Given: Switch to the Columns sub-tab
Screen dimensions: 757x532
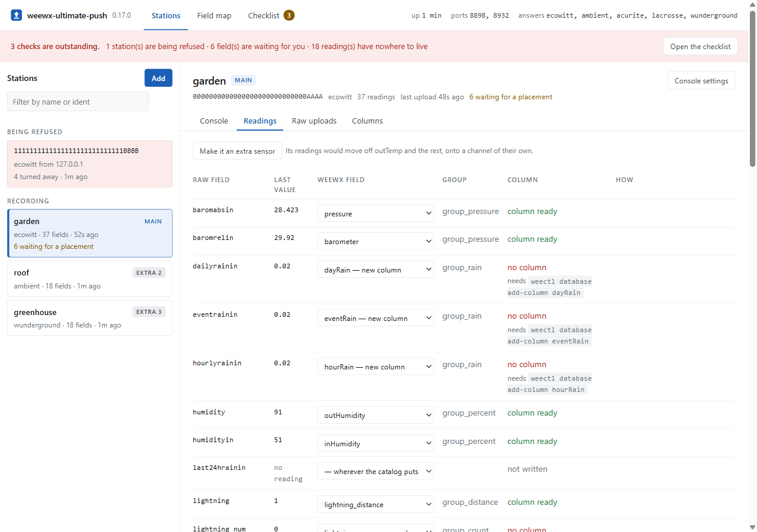Looking at the screenshot, I should tap(367, 121).
